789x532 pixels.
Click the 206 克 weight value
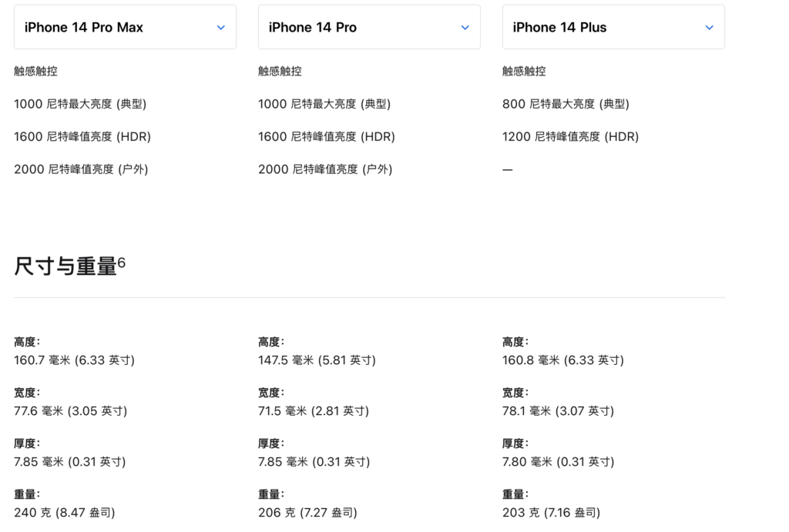pyautogui.click(x=307, y=513)
